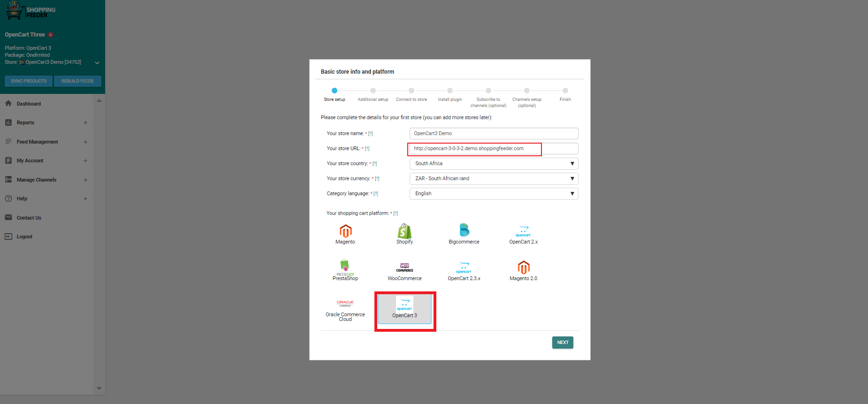Click the store URL input field
The height and width of the screenshot is (404, 868).
point(494,149)
